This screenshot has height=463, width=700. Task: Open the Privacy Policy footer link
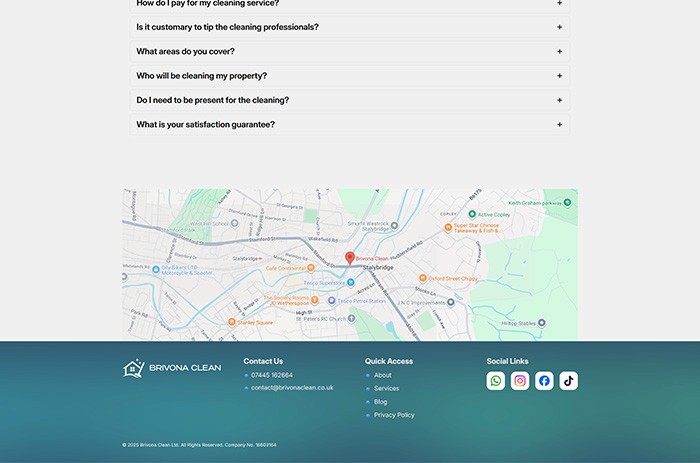click(394, 415)
